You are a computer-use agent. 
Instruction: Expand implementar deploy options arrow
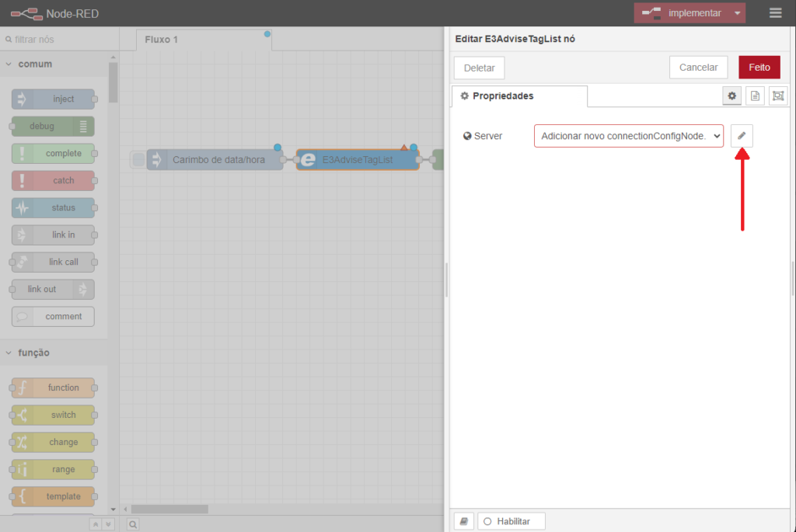click(737, 13)
